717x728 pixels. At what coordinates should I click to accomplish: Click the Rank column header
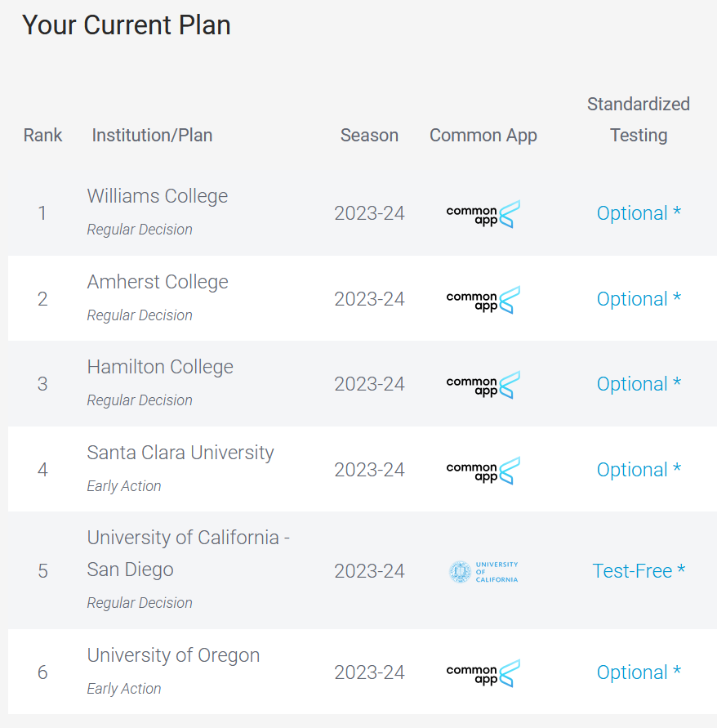tap(42, 135)
